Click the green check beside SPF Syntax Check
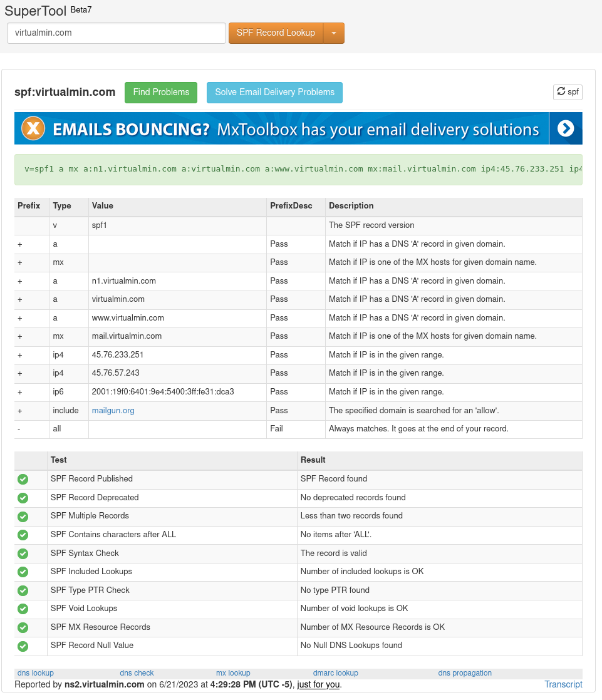 23,553
